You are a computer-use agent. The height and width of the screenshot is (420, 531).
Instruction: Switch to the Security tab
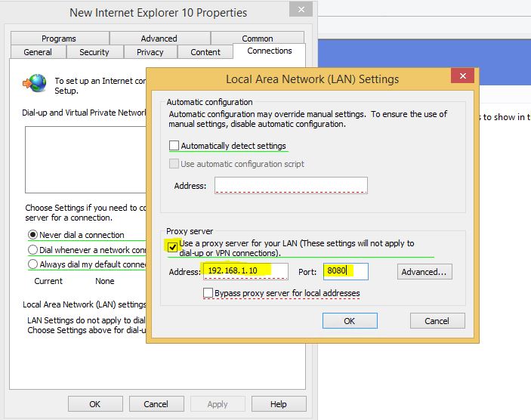click(x=94, y=52)
